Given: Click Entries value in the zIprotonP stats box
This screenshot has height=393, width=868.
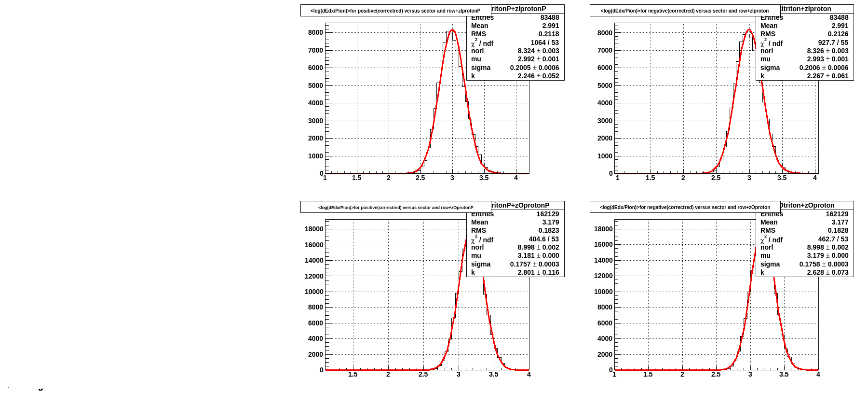Looking at the screenshot, I should pos(550,18).
